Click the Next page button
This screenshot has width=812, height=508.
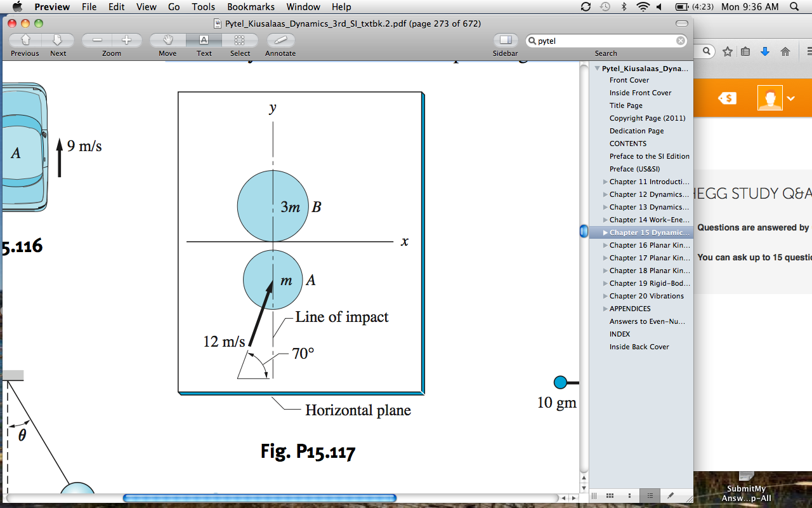(58, 39)
